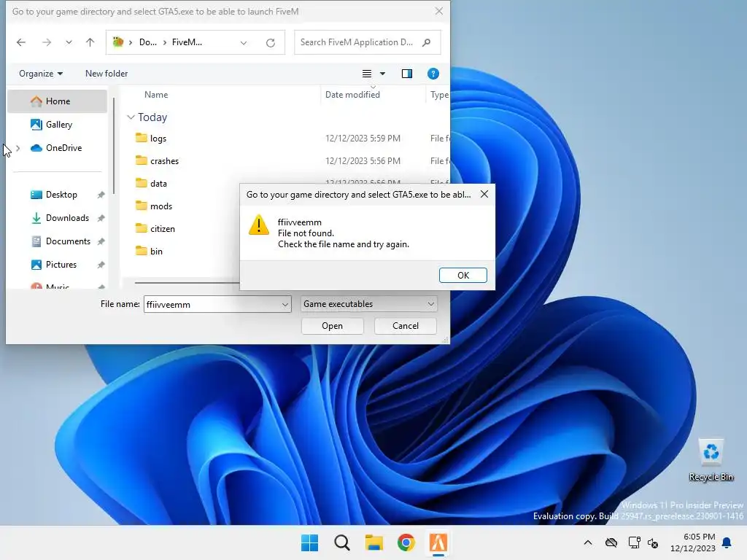Open the Windows Start menu
The width and height of the screenshot is (747, 560).
(309, 542)
